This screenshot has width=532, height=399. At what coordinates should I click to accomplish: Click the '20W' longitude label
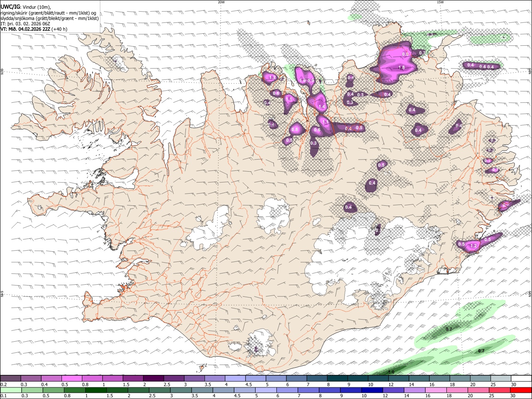[222, 2]
